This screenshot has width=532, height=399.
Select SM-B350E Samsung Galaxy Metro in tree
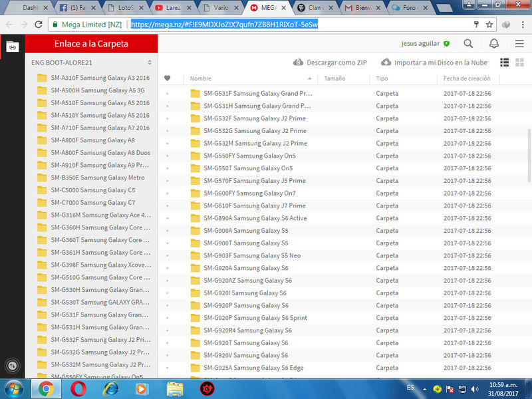[x=91, y=178]
